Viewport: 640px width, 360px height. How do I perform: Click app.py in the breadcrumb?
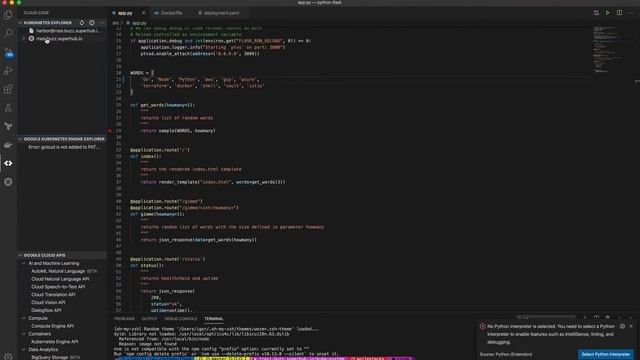click(139, 23)
